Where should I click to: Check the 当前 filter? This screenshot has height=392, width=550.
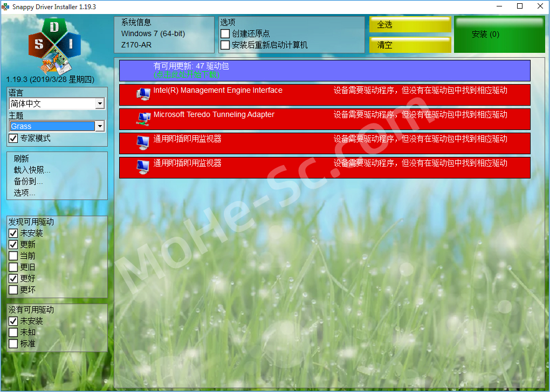[x=13, y=256]
